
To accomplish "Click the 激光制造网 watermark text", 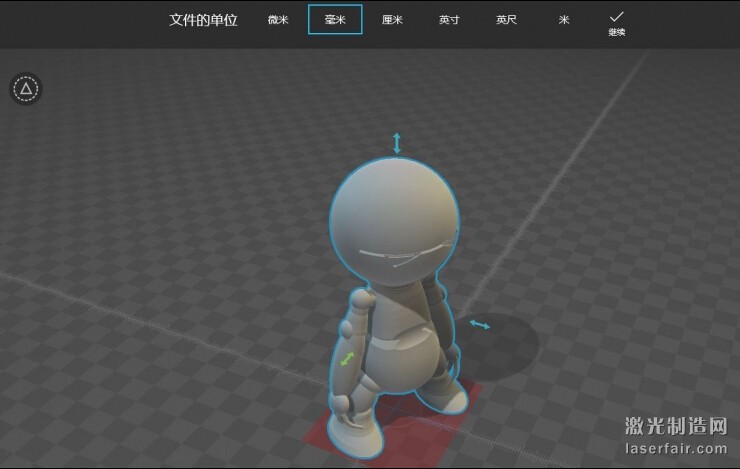I will (676, 426).
